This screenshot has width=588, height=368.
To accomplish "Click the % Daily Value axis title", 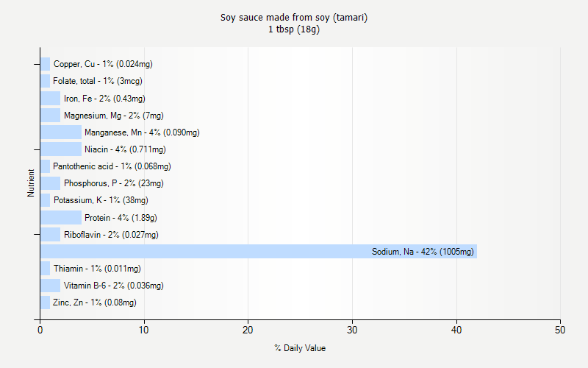I will tap(300, 348).
